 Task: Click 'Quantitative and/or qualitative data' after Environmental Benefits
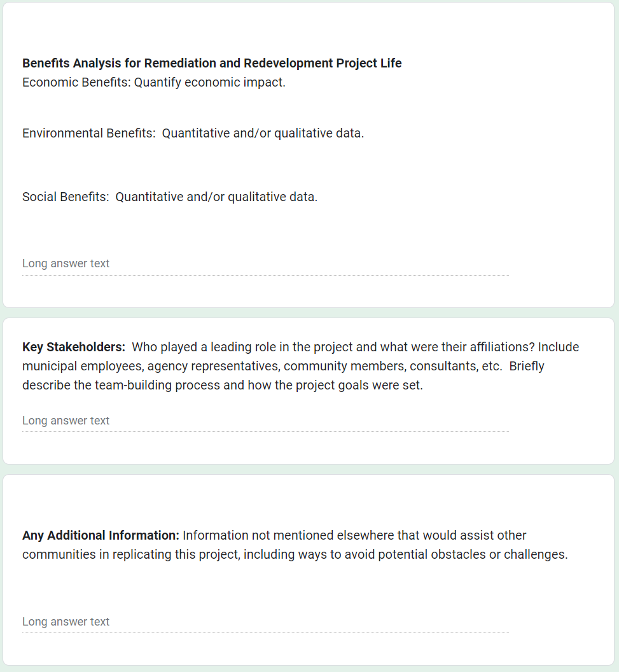[263, 134]
